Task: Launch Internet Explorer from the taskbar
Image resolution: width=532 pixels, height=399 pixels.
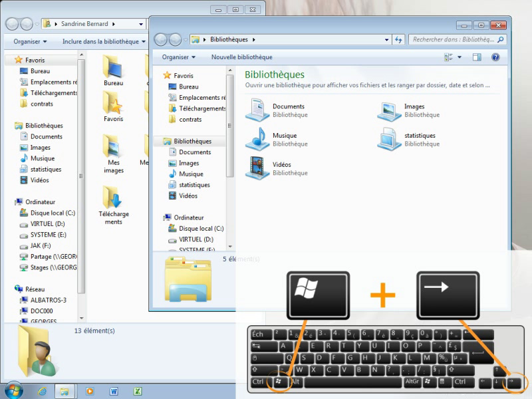Action: [43, 391]
